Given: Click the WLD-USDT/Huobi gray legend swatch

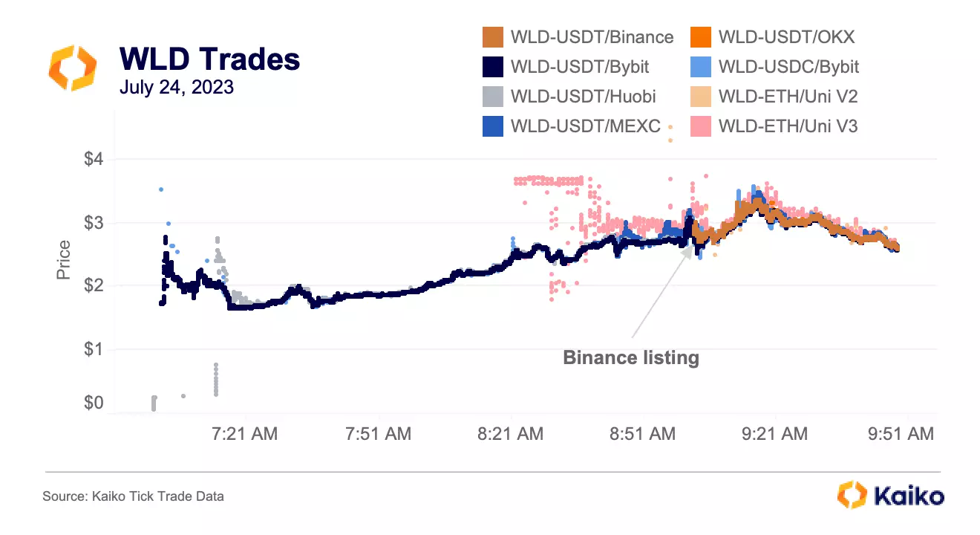Looking at the screenshot, I should pos(493,96).
